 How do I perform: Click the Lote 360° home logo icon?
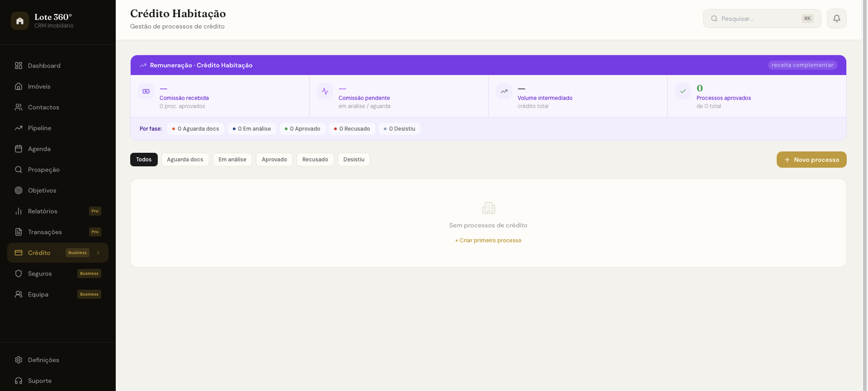[x=20, y=21]
